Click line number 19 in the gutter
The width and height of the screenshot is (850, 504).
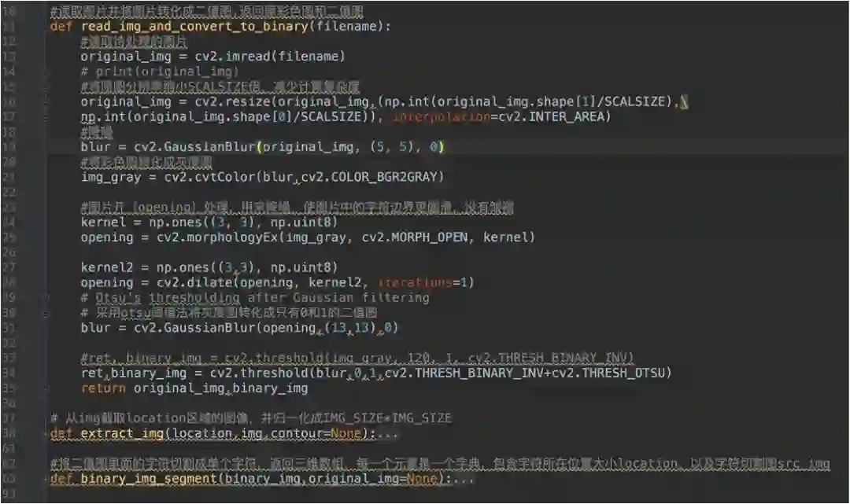[x=11, y=147]
